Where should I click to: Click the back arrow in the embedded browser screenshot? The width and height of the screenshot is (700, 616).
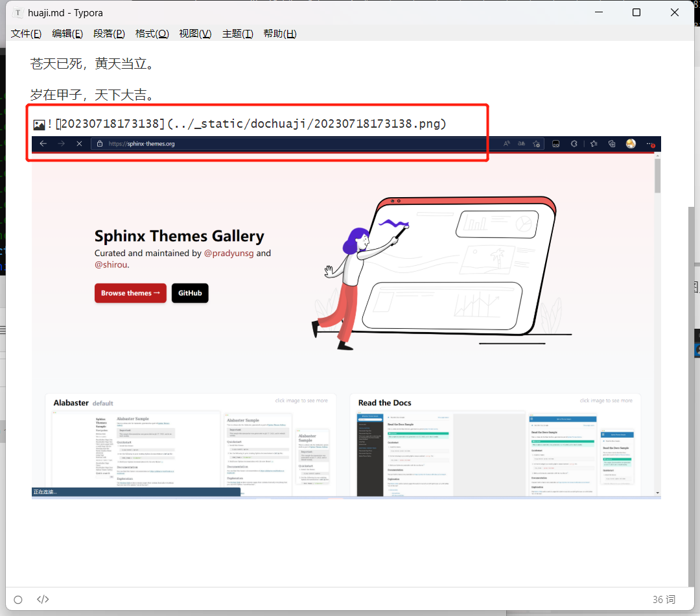pyautogui.click(x=43, y=143)
